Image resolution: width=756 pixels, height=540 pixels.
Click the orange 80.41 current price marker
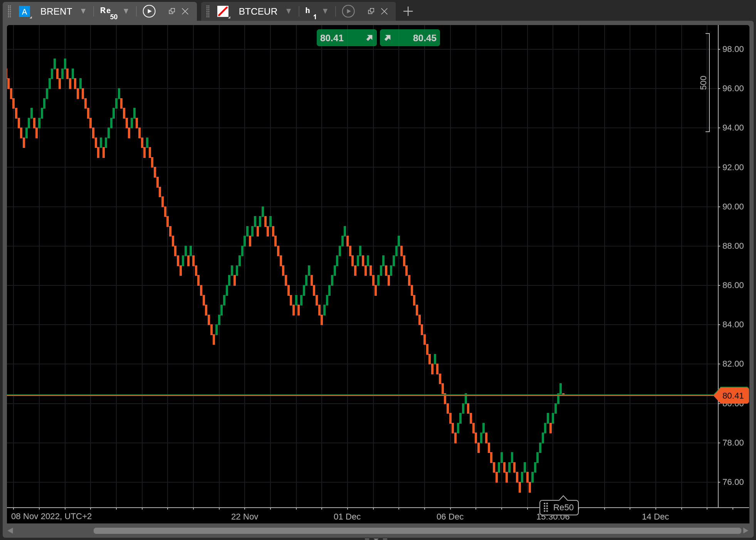tap(732, 396)
